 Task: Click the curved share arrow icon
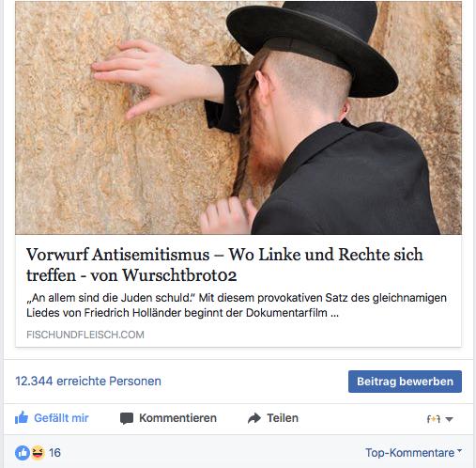tap(254, 418)
